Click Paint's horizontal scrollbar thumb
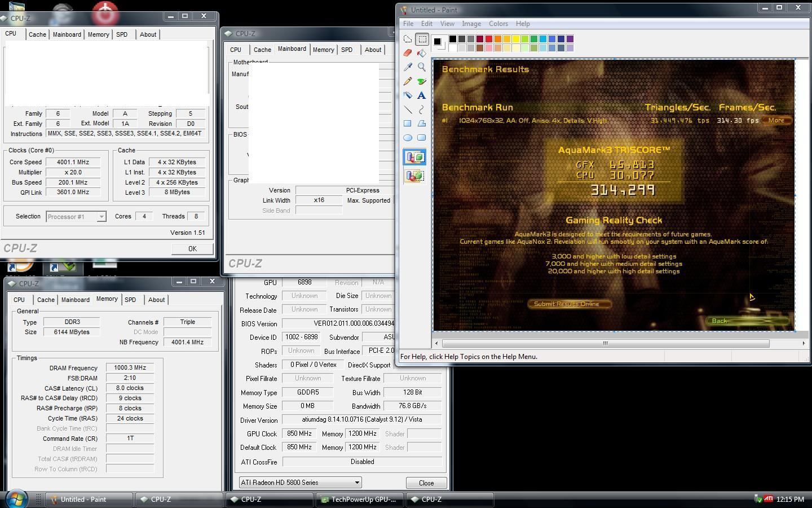 click(606, 343)
